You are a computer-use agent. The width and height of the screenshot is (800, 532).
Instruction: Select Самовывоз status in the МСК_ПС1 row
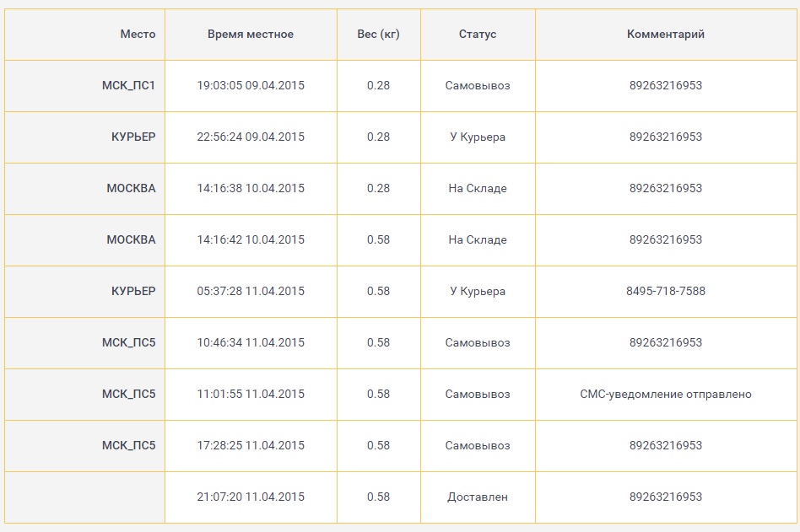(x=478, y=86)
